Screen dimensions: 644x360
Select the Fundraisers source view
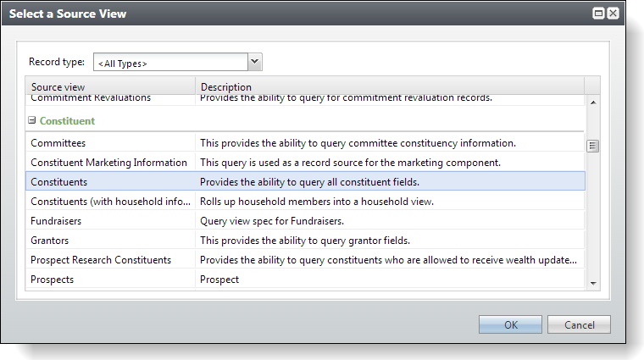305,220
